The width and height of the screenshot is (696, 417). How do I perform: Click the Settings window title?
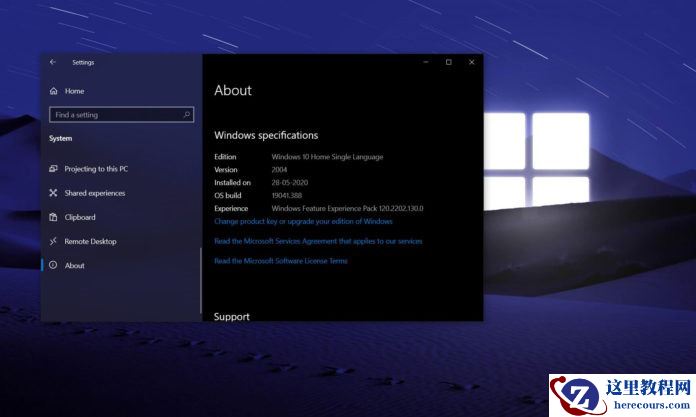pos(83,63)
